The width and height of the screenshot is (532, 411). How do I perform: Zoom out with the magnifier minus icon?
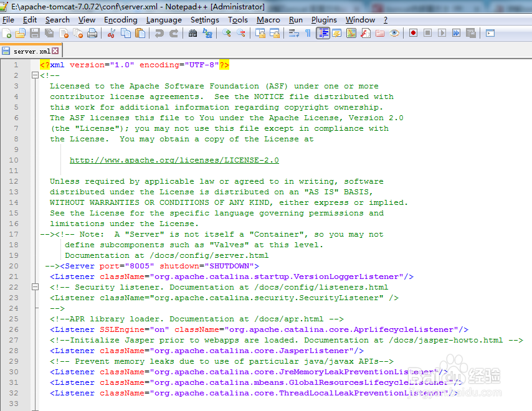coord(241,33)
